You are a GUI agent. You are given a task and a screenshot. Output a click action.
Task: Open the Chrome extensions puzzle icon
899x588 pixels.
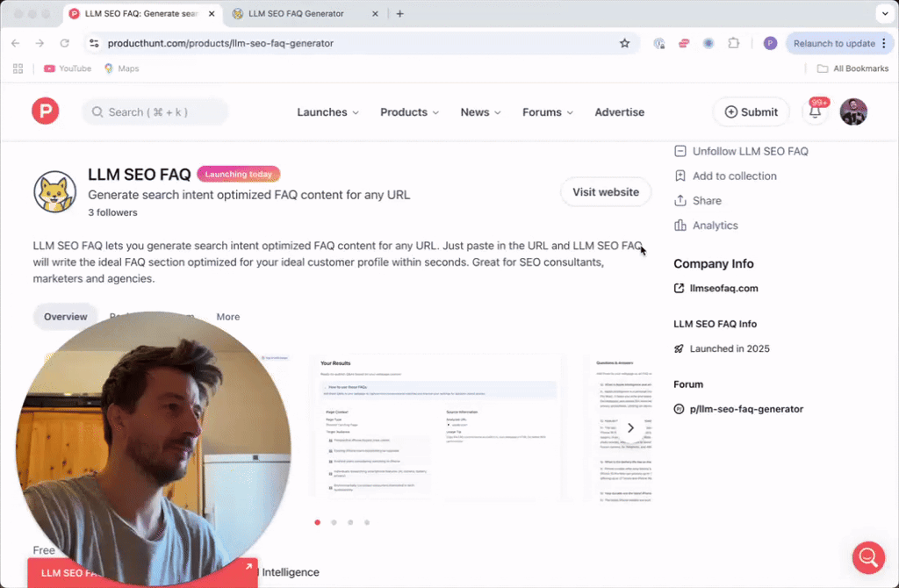click(x=733, y=43)
